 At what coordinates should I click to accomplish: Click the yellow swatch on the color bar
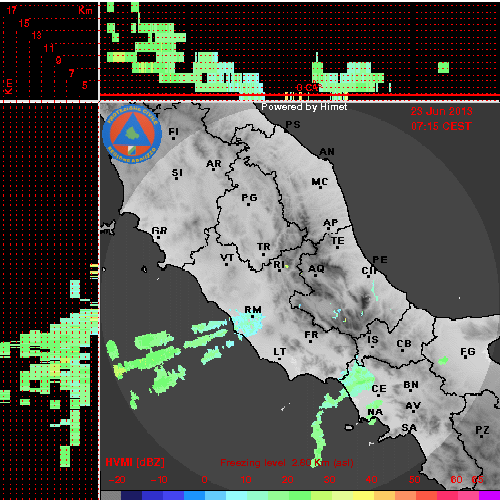pyautogui.click(x=363, y=496)
